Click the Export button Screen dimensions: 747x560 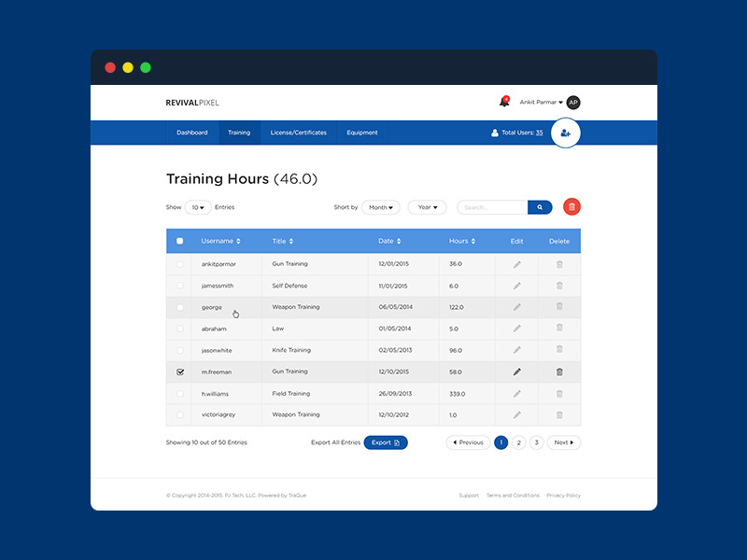(386, 442)
